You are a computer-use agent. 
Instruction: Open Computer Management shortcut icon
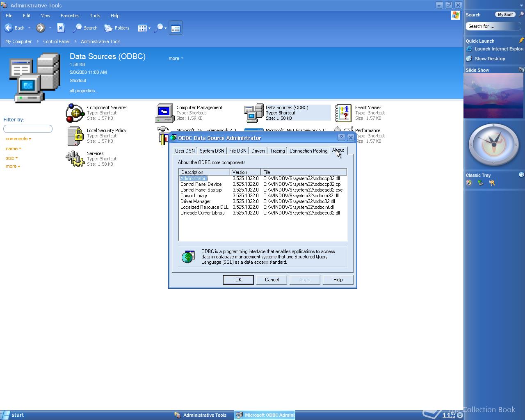[x=164, y=113]
